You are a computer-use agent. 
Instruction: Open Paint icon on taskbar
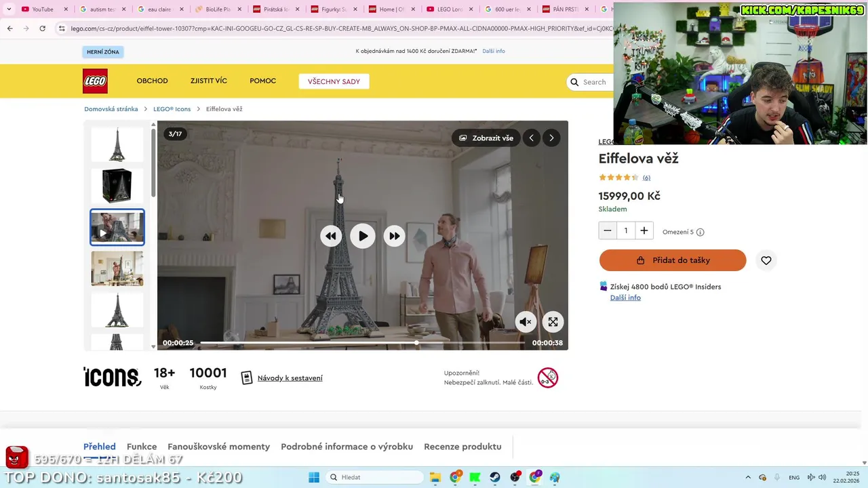coord(555,477)
